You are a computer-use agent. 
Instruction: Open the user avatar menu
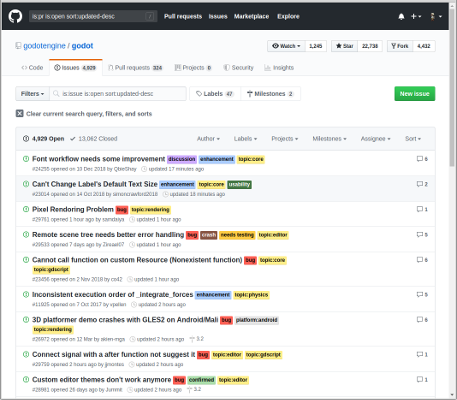tap(436, 16)
